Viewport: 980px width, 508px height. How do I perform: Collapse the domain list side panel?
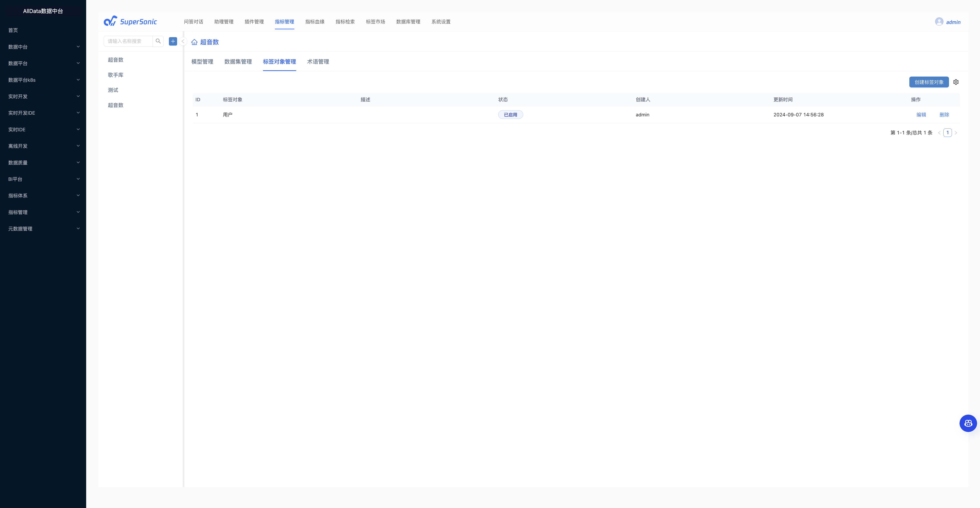coord(183,42)
